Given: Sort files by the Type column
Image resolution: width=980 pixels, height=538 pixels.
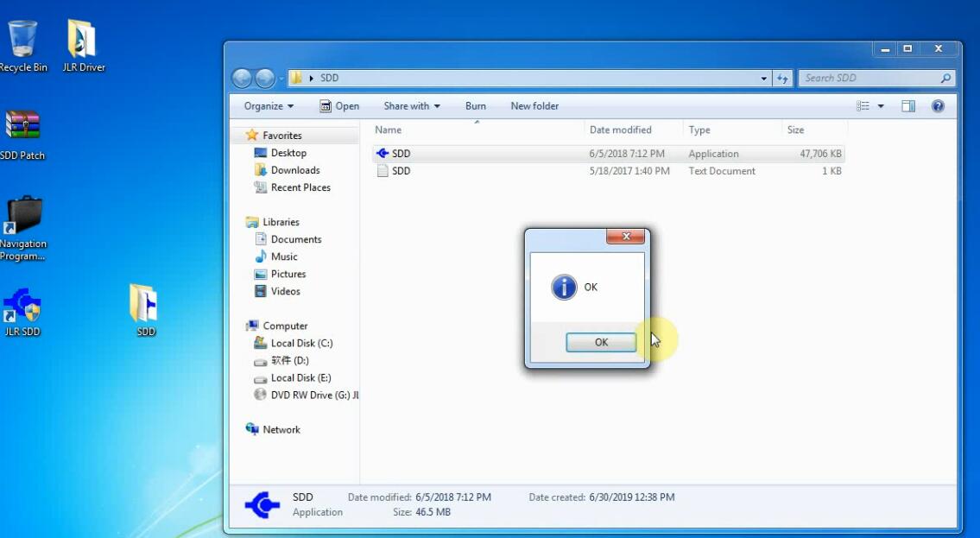Looking at the screenshot, I should click(732, 130).
